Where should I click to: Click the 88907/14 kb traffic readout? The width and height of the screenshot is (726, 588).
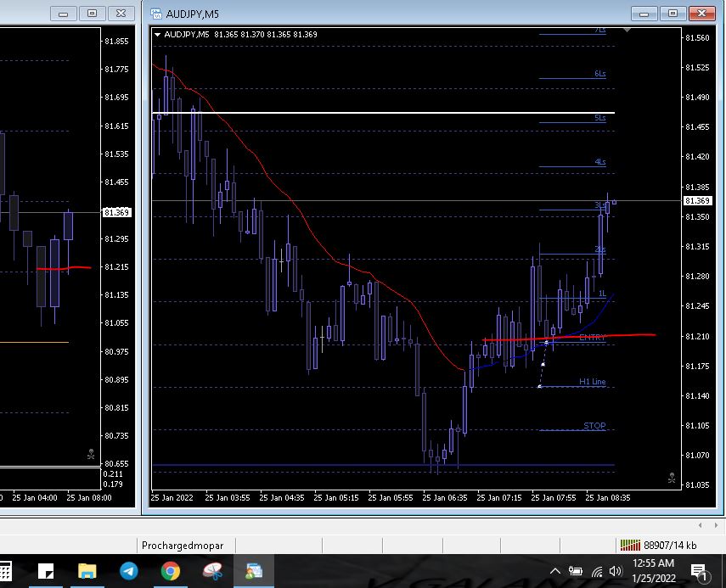point(670,546)
